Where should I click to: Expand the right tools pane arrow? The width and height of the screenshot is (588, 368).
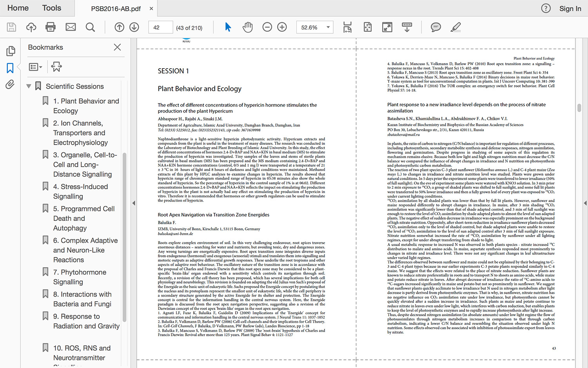[x=585, y=203]
